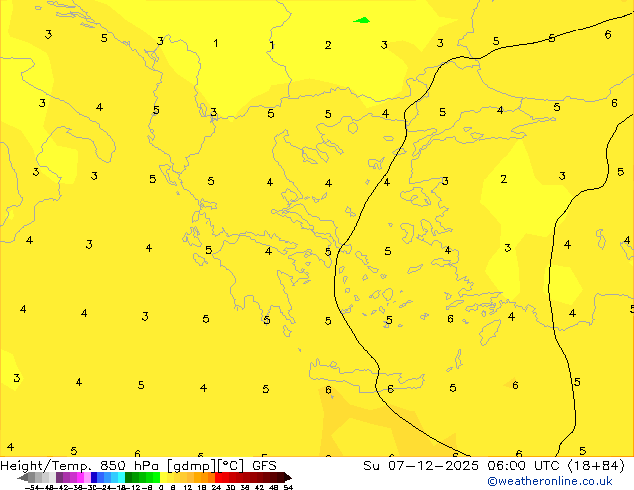Select the GFS model label
This screenshot has width=634, height=490.
(x=264, y=465)
